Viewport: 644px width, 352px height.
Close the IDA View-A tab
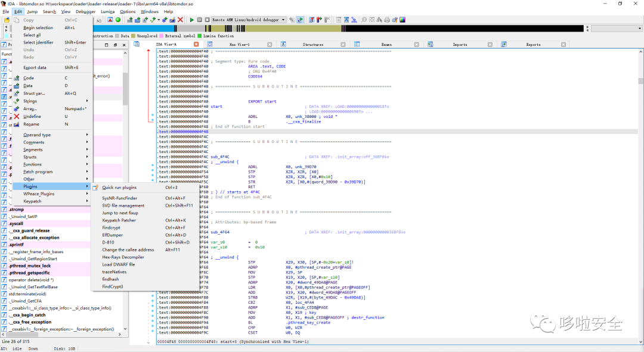(196, 45)
